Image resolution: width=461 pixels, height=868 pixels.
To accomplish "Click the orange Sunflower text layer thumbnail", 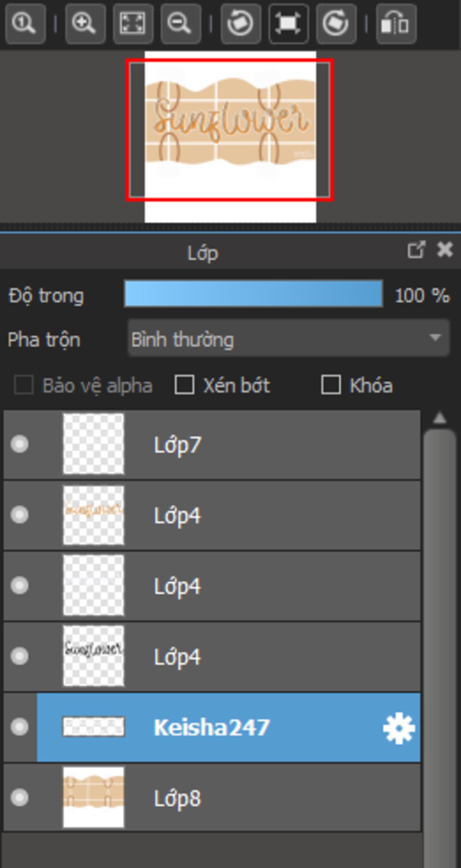I will [x=93, y=515].
